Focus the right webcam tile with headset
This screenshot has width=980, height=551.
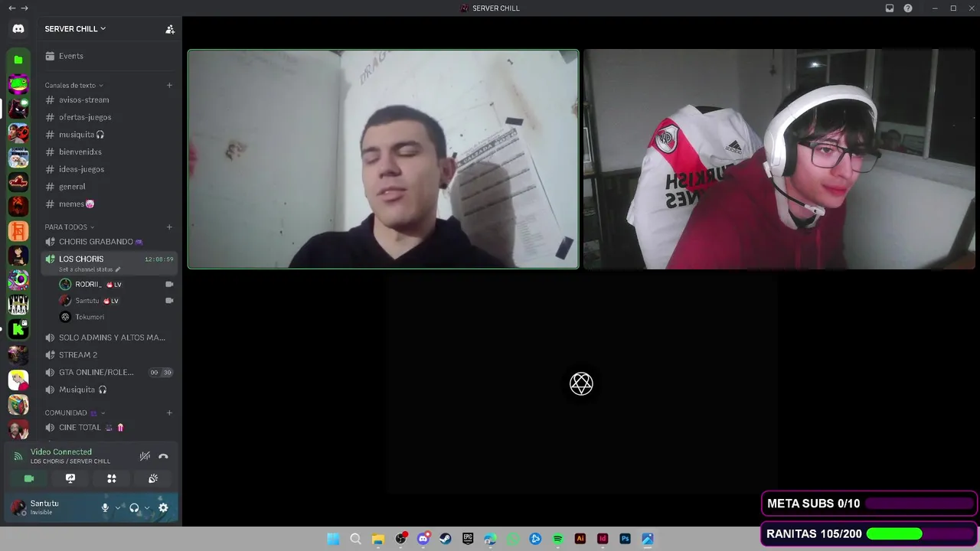coord(779,159)
